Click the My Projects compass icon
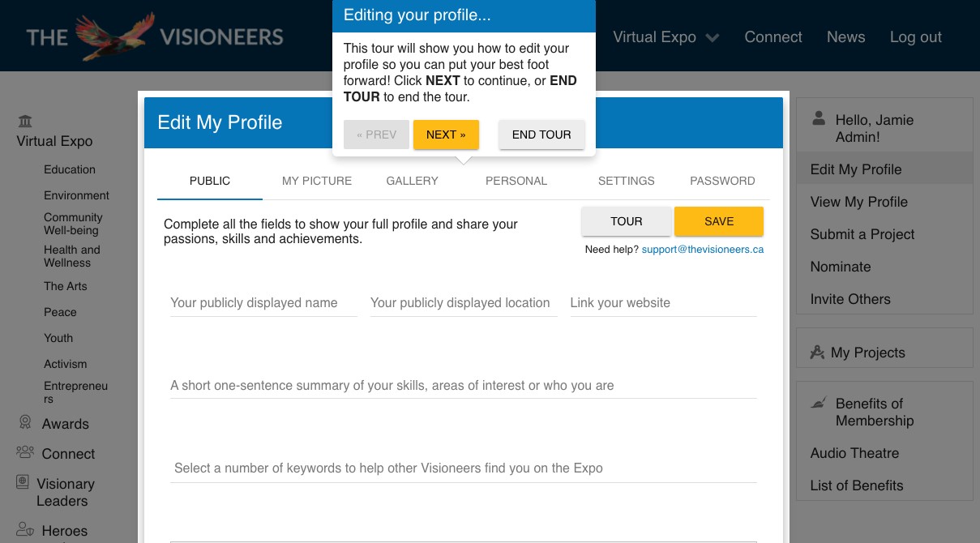Image resolution: width=980 pixels, height=543 pixels. (817, 353)
